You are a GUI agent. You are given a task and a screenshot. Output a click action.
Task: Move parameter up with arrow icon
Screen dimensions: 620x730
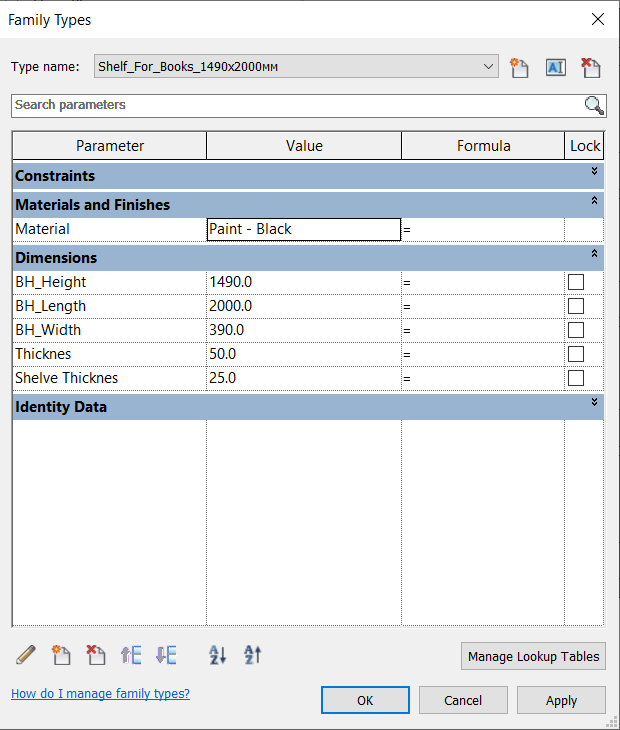click(x=130, y=655)
